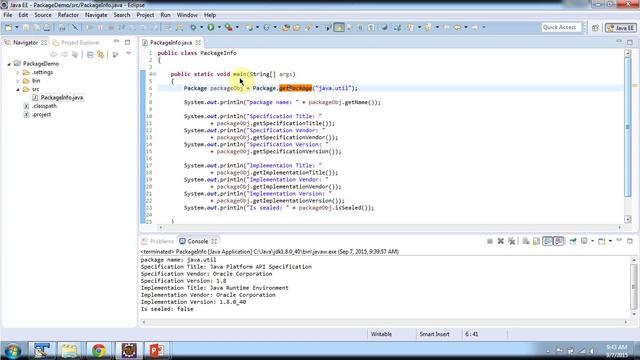This screenshot has width=640, height=360.
Task: Open PowerPoint from the Windows taskbar
Action: (x=156, y=350)
